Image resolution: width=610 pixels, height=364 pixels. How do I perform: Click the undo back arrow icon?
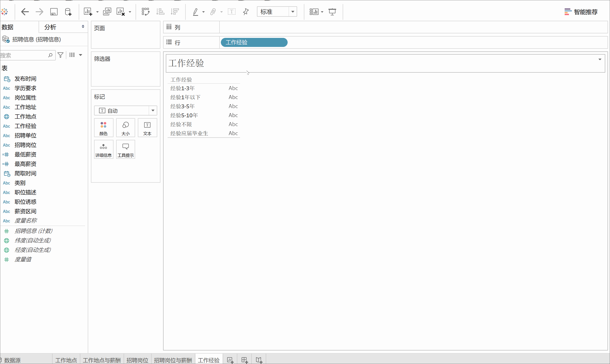[25, 12]
